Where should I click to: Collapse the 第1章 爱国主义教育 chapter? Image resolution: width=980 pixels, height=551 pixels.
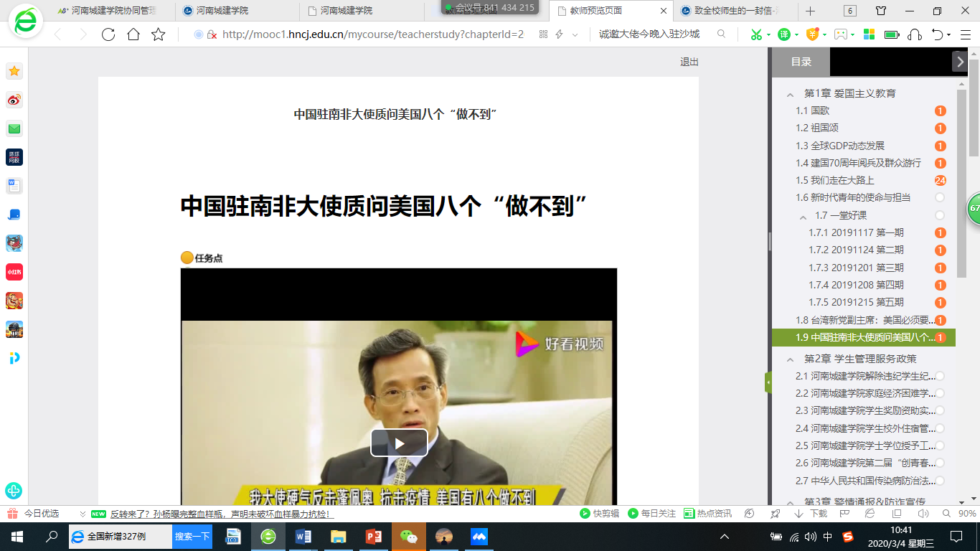[790, 94]
